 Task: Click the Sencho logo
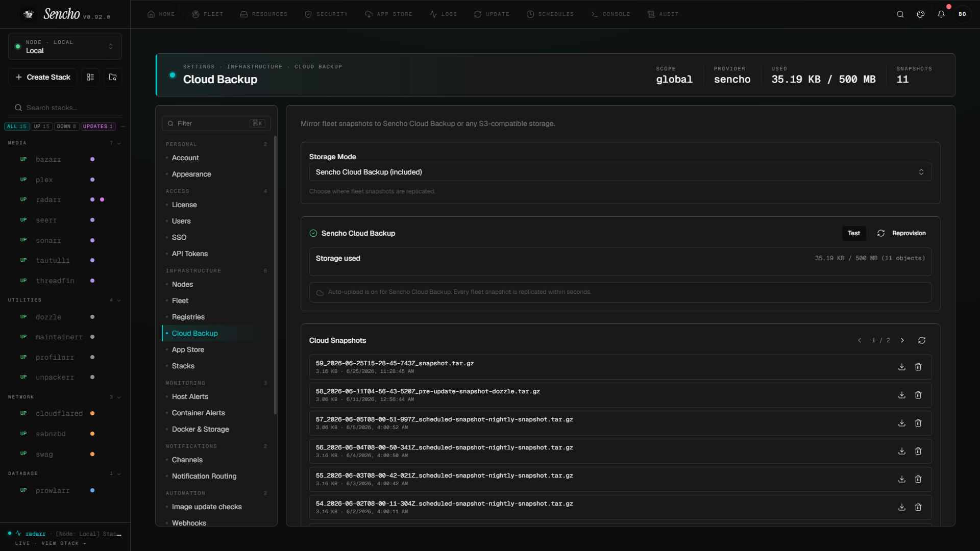click(62, 14)
